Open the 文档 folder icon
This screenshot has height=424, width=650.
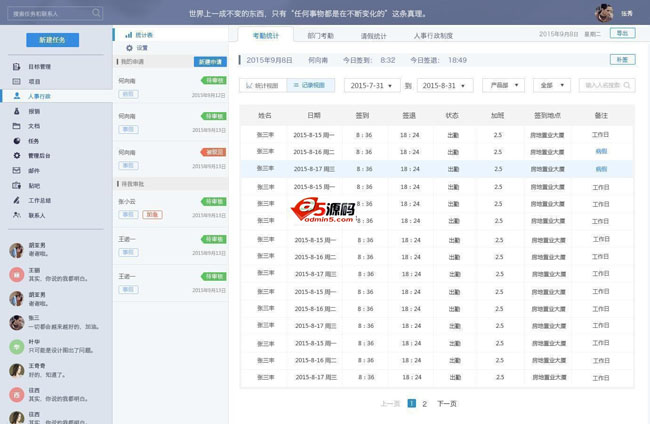(x=16, y=126)
